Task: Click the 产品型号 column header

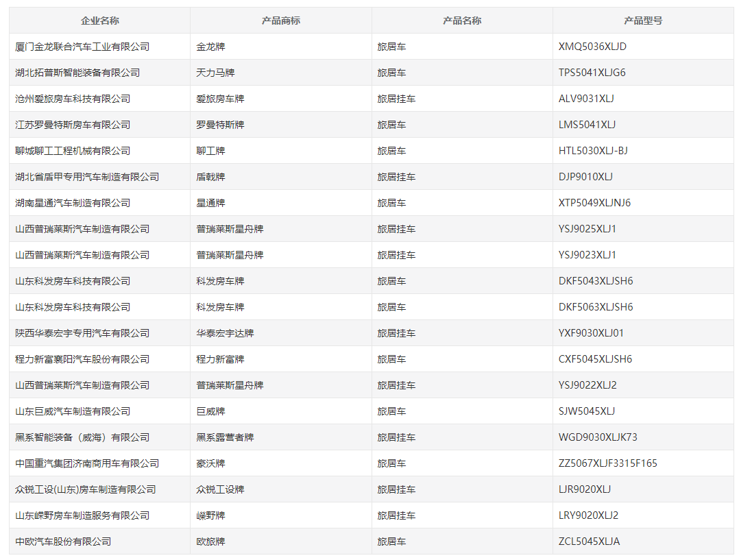Action: [643, 21]
